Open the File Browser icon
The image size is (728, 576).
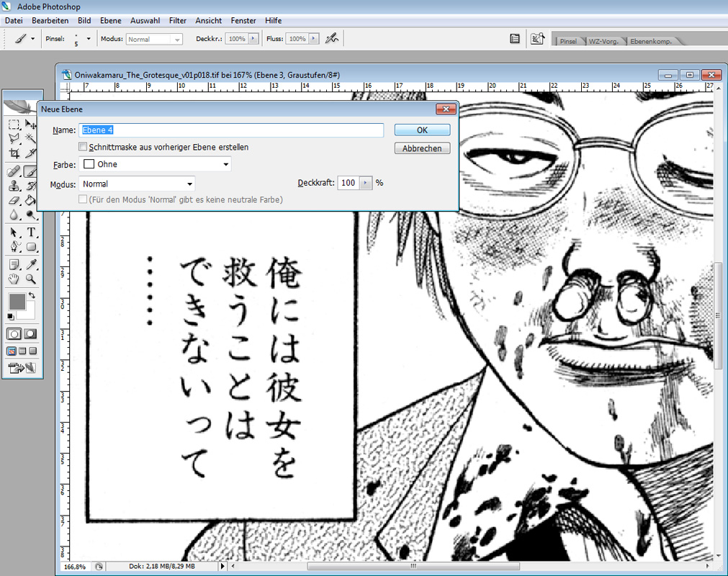(x=537, y=39)
